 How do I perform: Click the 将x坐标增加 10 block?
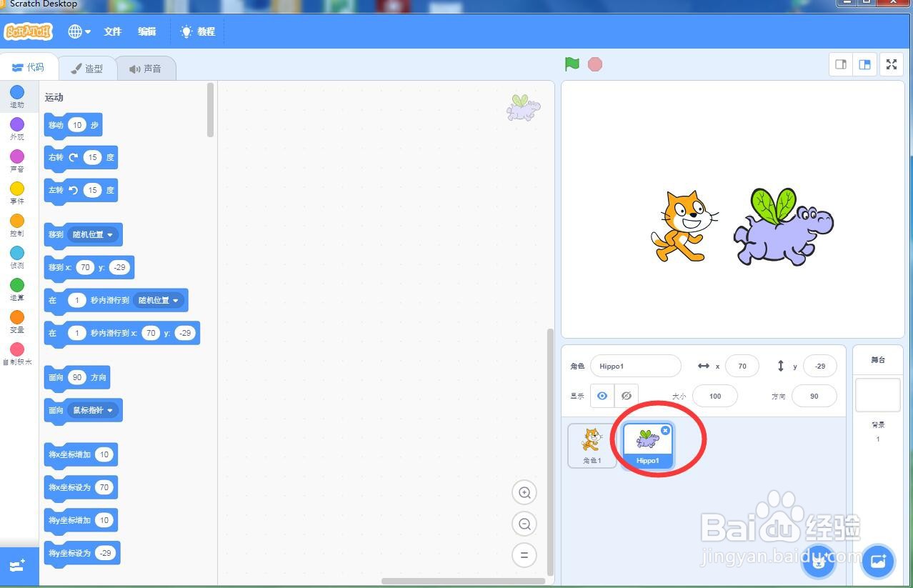click(81, 455)
